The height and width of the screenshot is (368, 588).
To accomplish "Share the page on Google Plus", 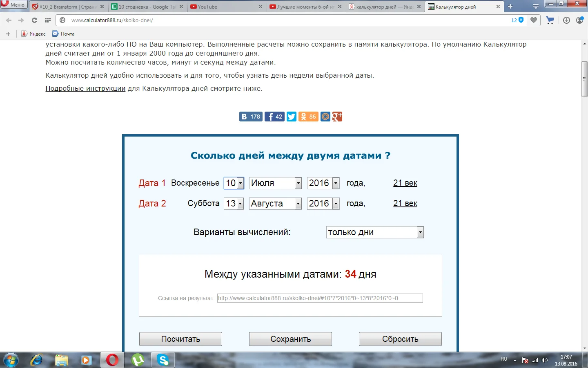I will 337,117.
